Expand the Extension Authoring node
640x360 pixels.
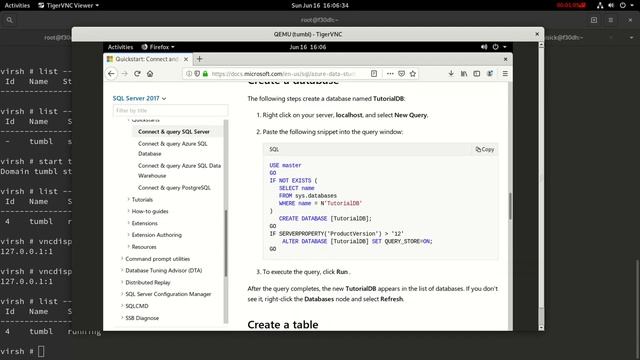click(x=129, y=235)
